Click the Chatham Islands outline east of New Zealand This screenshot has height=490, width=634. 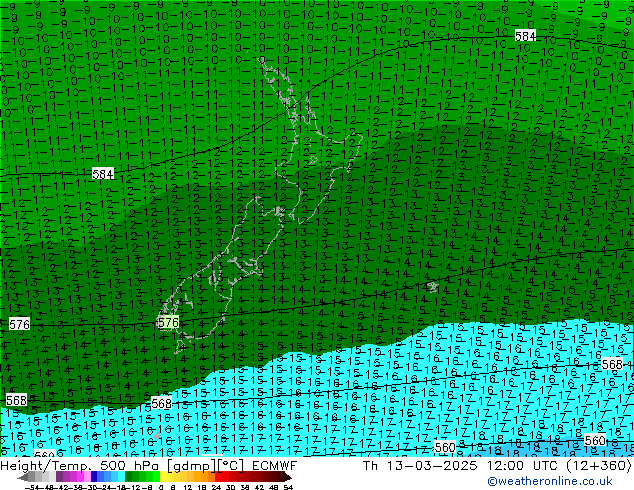click(x=433, y=287)
